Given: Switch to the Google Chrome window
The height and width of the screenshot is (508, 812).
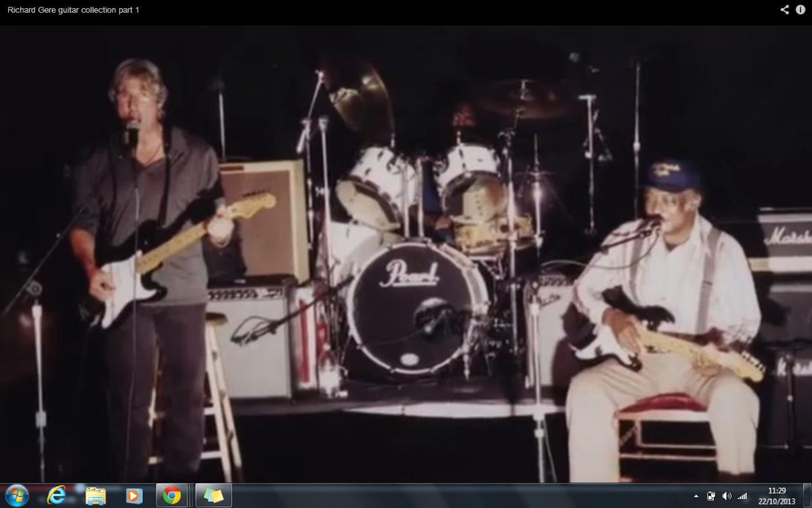Looking at the screenshot, I should point(172,495).
